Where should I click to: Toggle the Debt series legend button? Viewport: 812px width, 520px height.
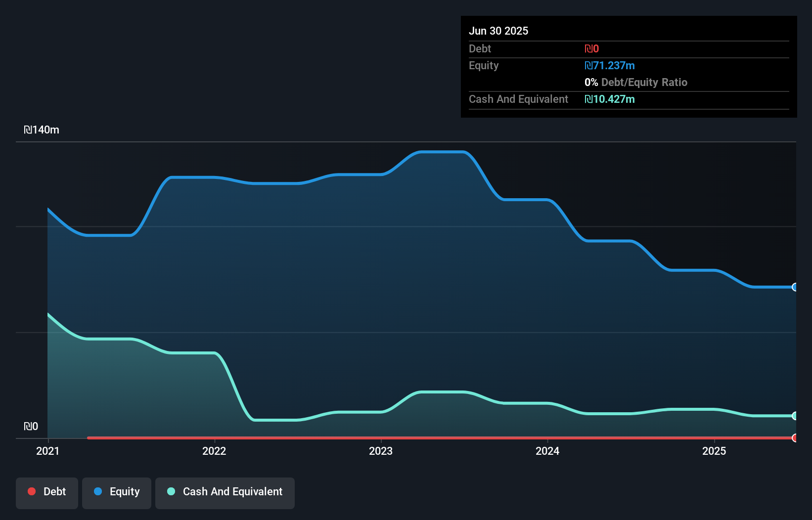47,492
